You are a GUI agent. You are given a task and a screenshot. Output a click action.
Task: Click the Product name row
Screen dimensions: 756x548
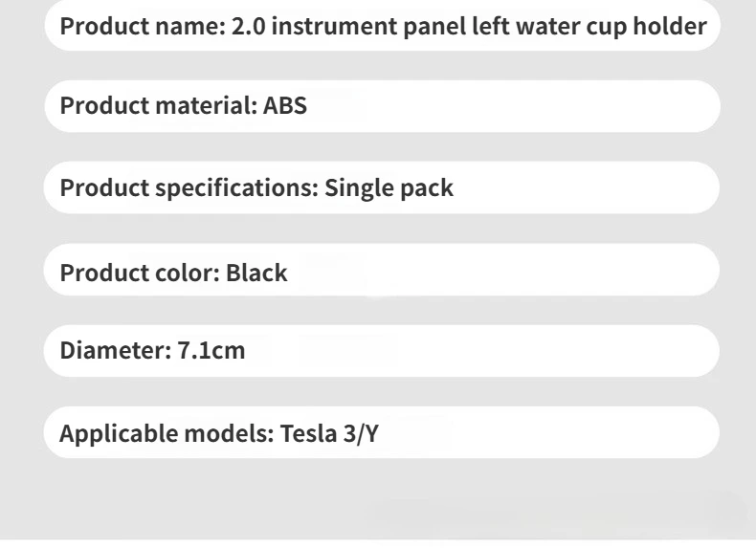(383, 25)
